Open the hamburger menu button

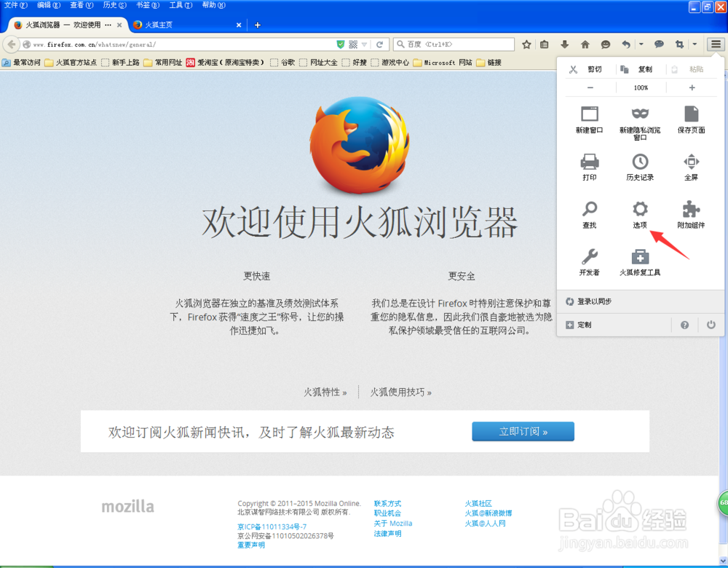[716, 44]
